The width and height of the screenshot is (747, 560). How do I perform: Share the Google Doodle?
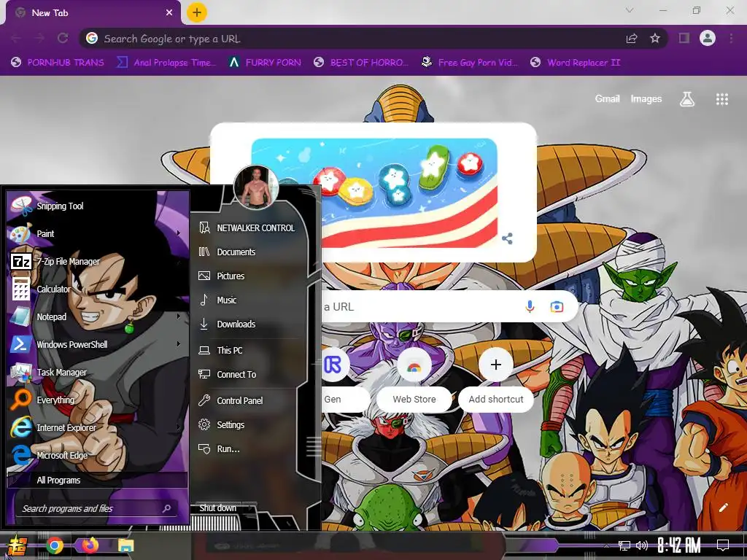[x=508, y=238]
